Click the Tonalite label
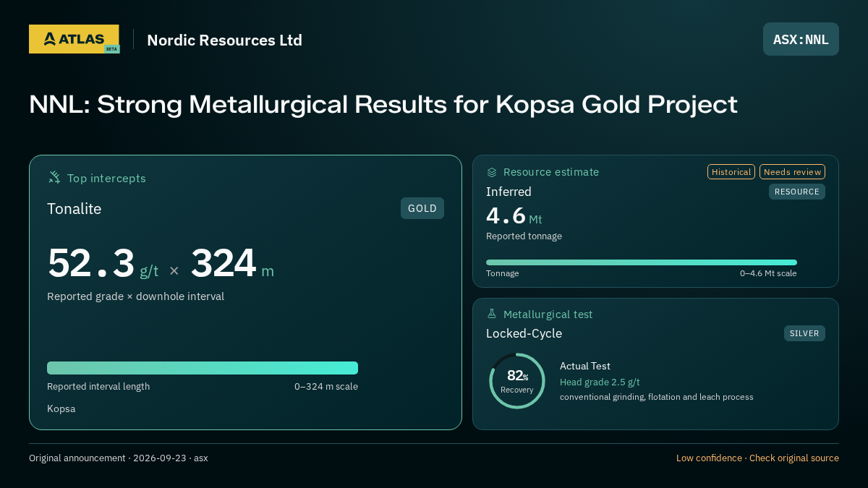Screen dimensions: 868x488 [x=75, y=209]
